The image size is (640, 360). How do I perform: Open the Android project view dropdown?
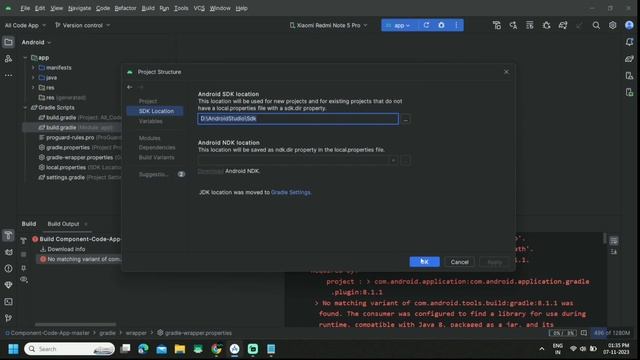pyautogui.click(x=36, y=42)
